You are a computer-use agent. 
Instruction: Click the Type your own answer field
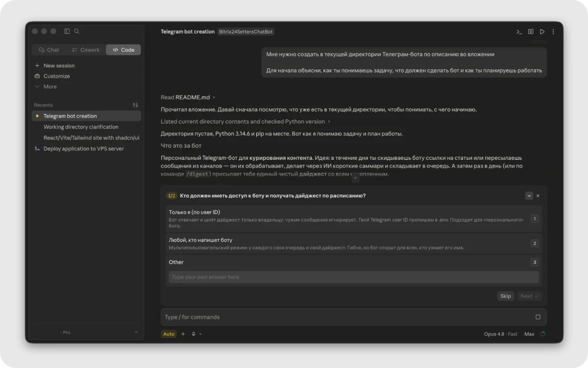click(354, 277)
